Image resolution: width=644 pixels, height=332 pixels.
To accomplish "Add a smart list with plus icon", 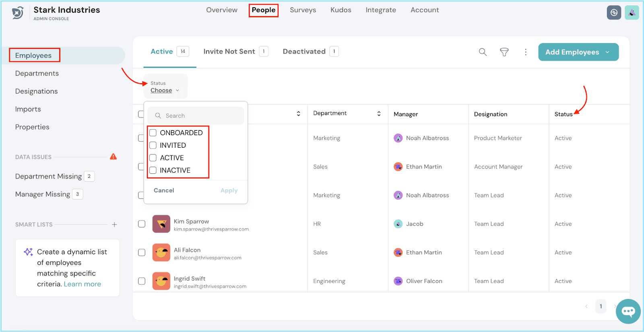I will 114,225.
